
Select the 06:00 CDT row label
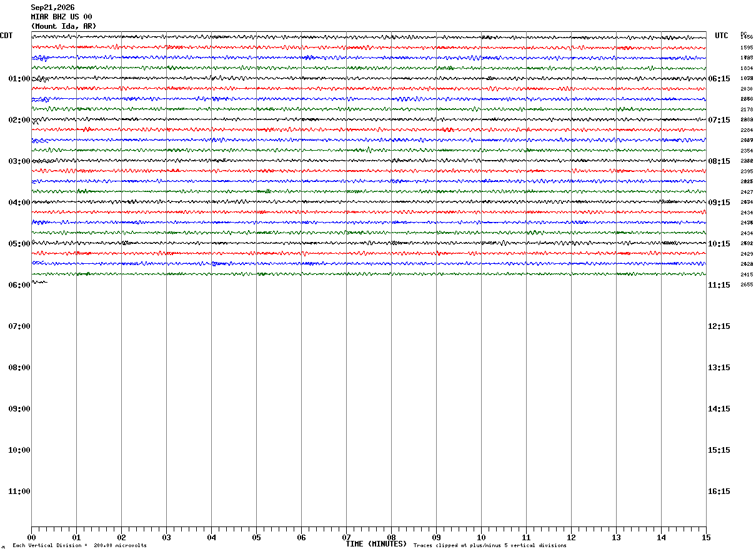coord(19,285)
